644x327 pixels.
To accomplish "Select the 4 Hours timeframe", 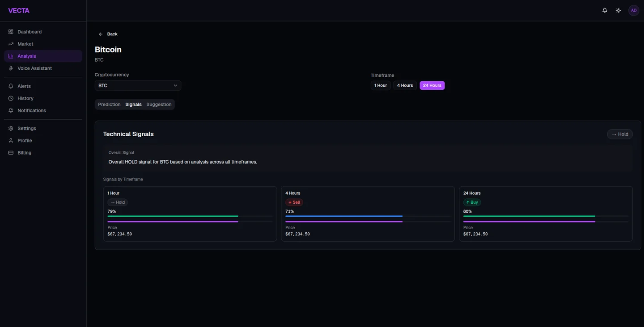I will coord(405,85).
